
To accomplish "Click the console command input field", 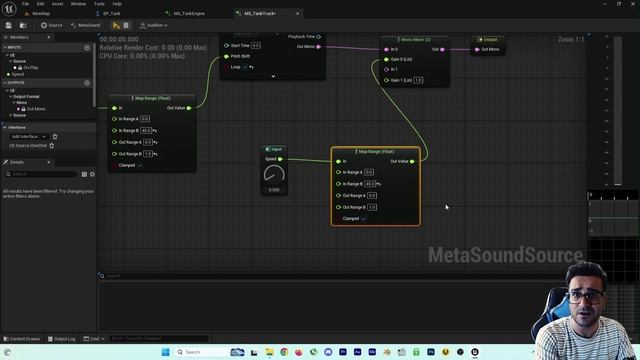I will pyautogui.click(x=159, y=339).
